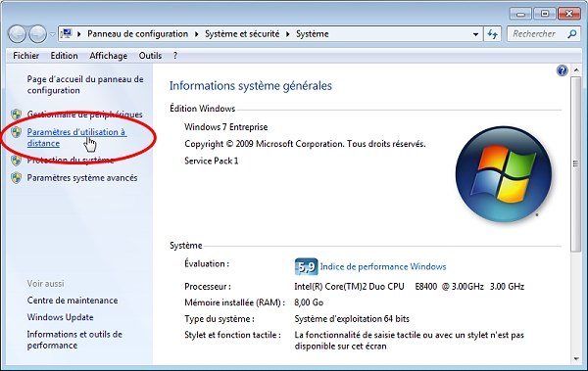Click the Windows logo image
The height and width of the screenshot is (371, 588).
504,174
